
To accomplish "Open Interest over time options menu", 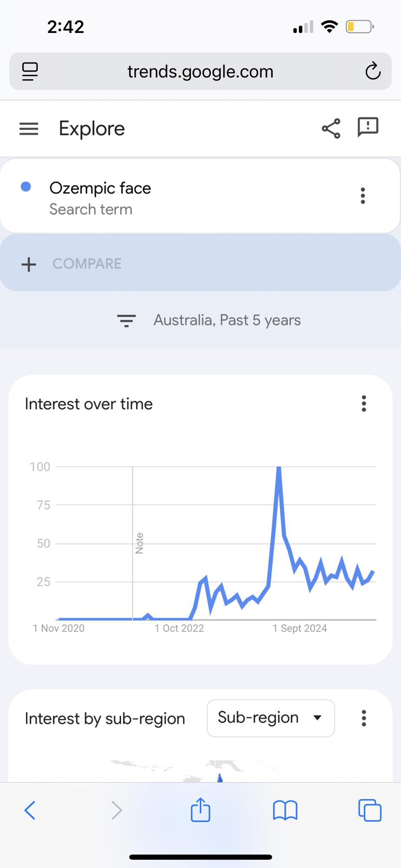I will click(364, 404).
